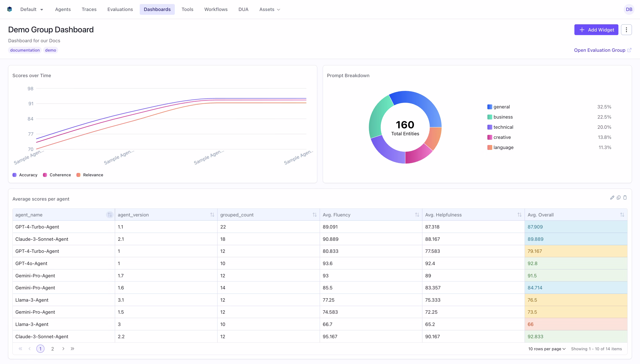
Task: Open the rows per page selector
Action: (547, 349)
